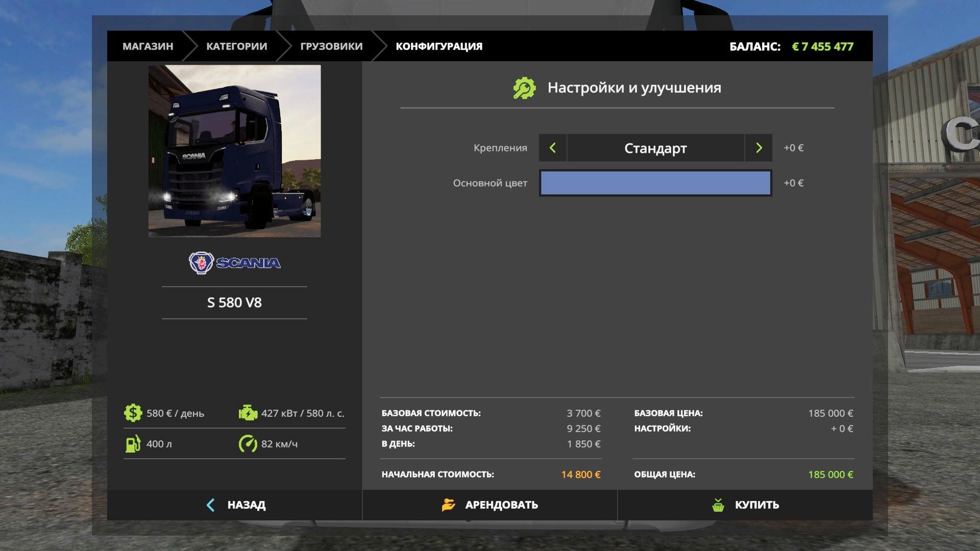The image size is (980, 551).
Task: Select the Конфигурация breadcrumb tab
Action: (438, 46)
